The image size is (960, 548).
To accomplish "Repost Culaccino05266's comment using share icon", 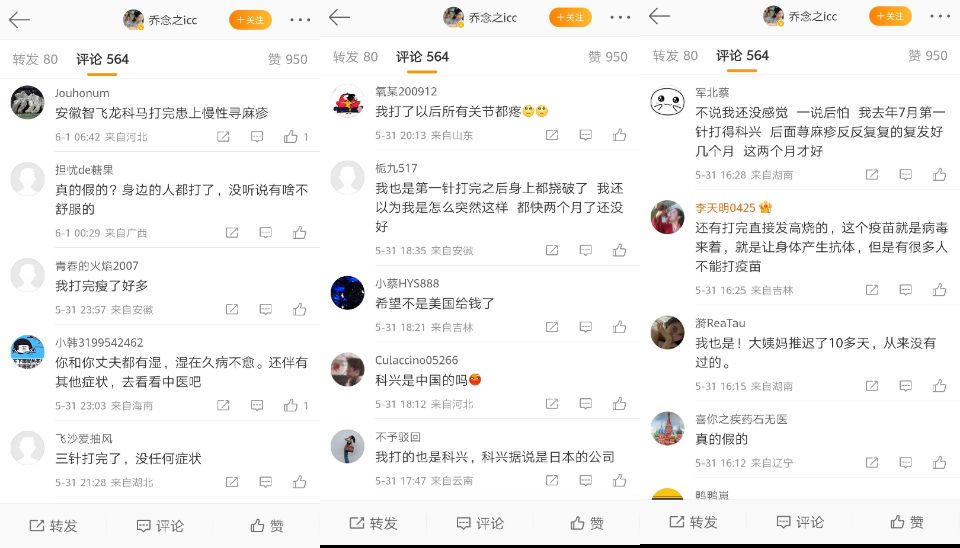I will point(552,403).
